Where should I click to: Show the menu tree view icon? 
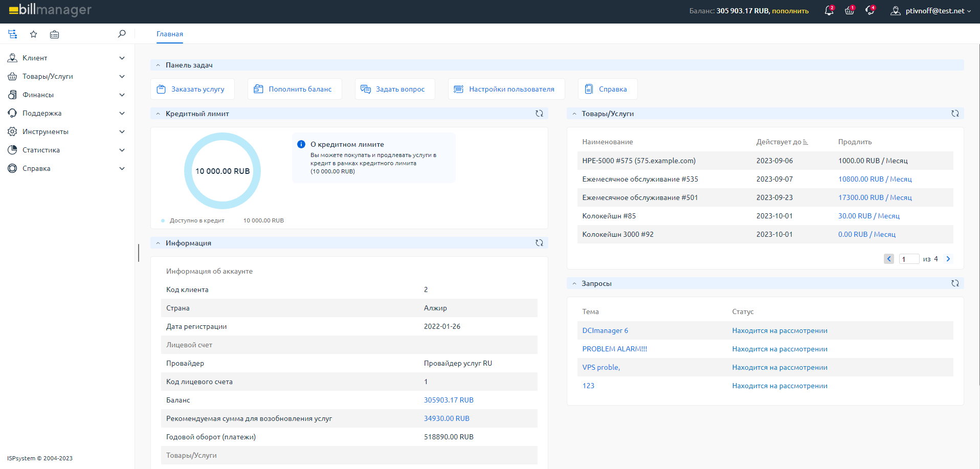click(x=13, y=34)
